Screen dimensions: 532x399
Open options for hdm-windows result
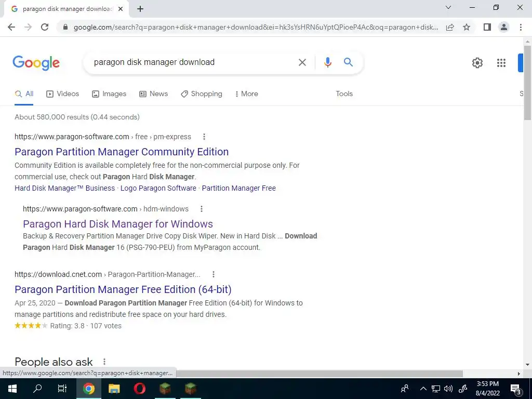coord(202,209)
